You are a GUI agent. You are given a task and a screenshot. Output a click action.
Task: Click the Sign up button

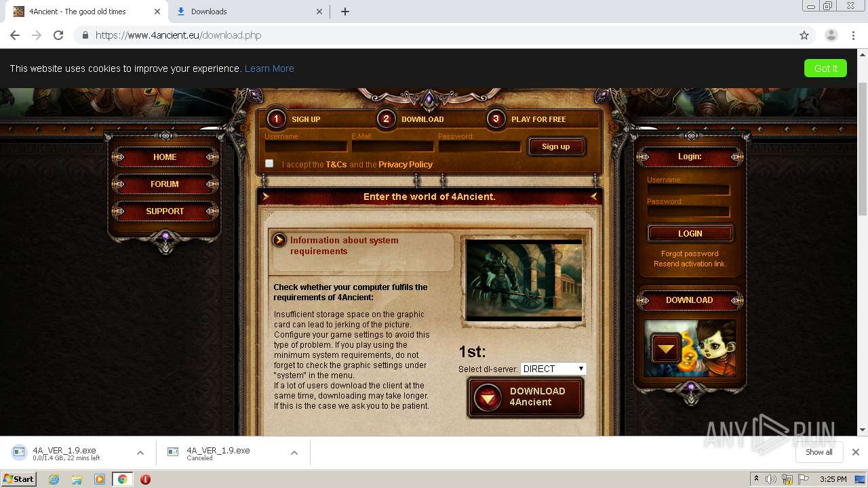pyautogui.click(x=556, y=146)
